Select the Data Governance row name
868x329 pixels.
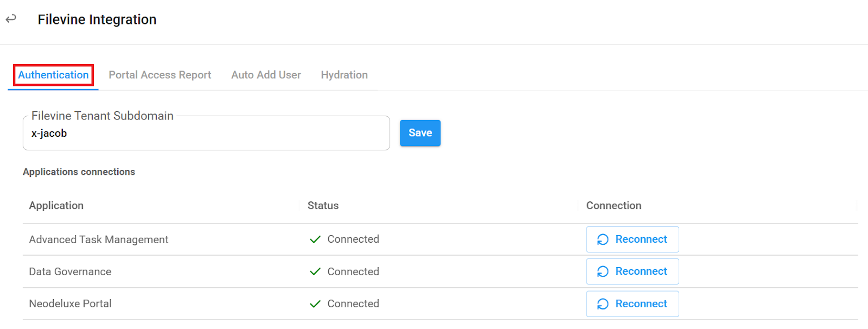(70, 271)
